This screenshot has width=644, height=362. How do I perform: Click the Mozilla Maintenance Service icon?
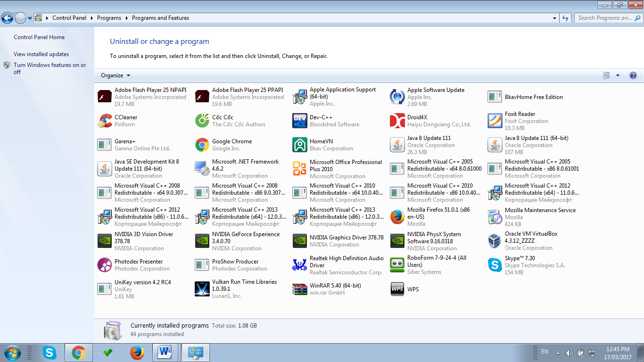tap(495, 217)
